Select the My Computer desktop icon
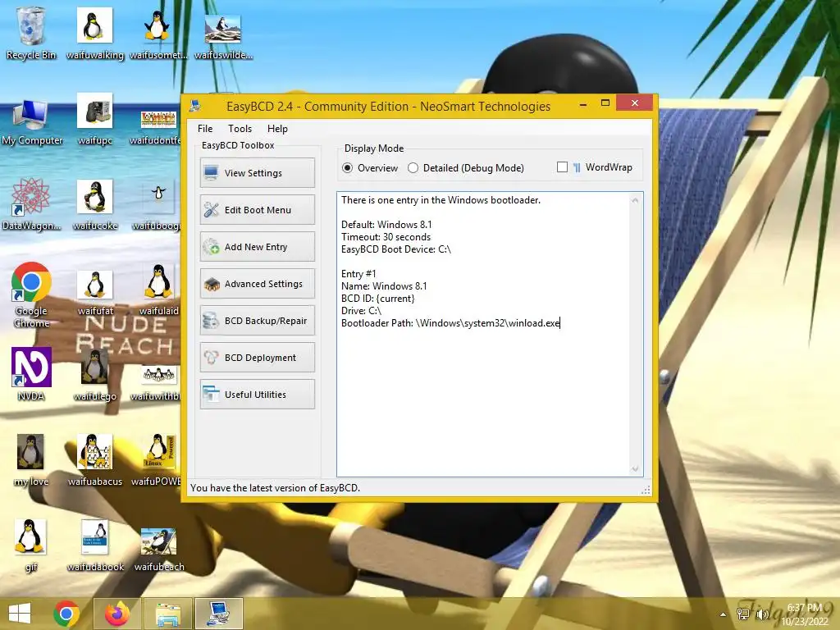840x630 pixels. tap(32, 122)
